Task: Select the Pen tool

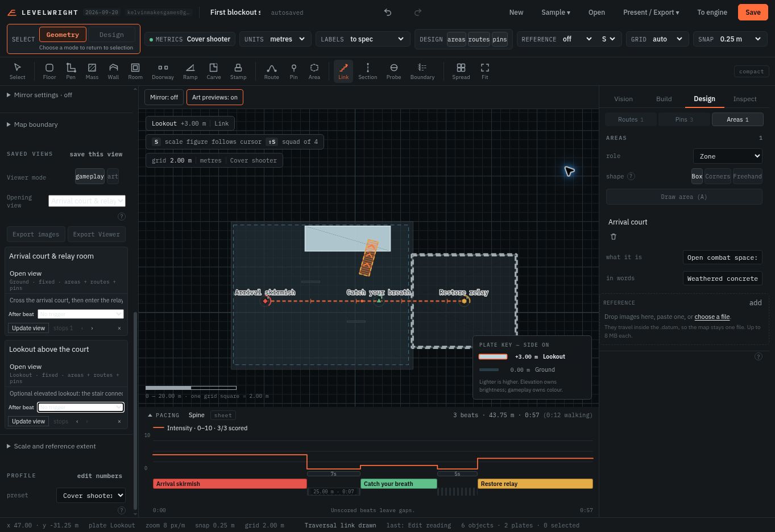Action: point(71,72)
